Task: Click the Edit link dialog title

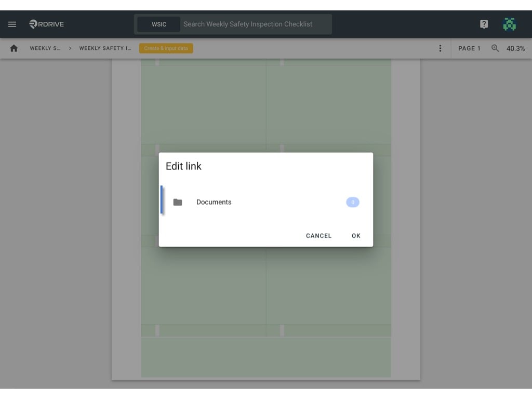Action: pyautogui.click(x=183, y=166)
